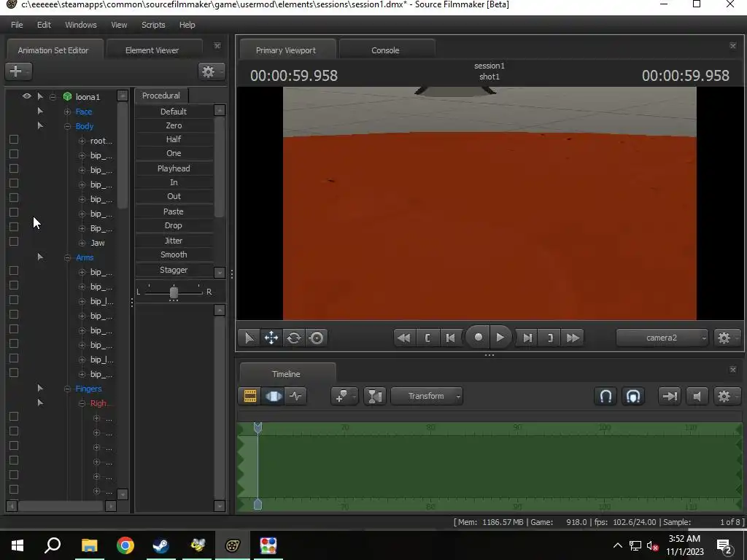
Task: Start playback with the play button
Action: click(500, 338)
